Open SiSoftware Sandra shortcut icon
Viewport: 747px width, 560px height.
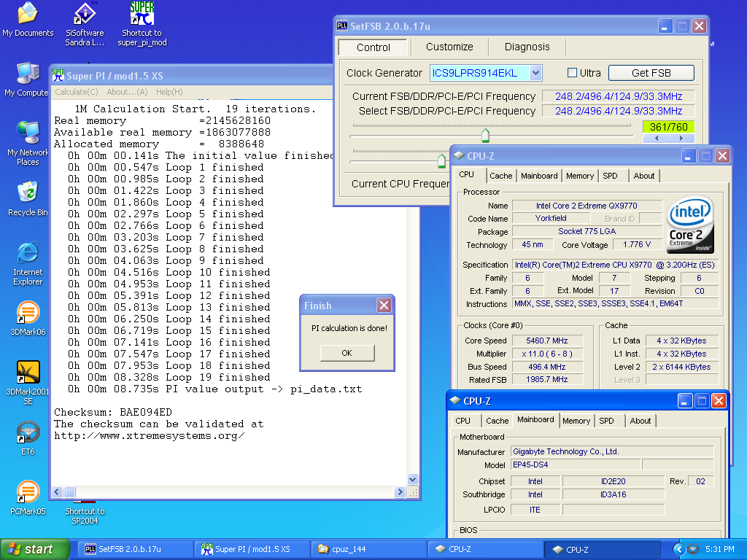tap(85, 24)
